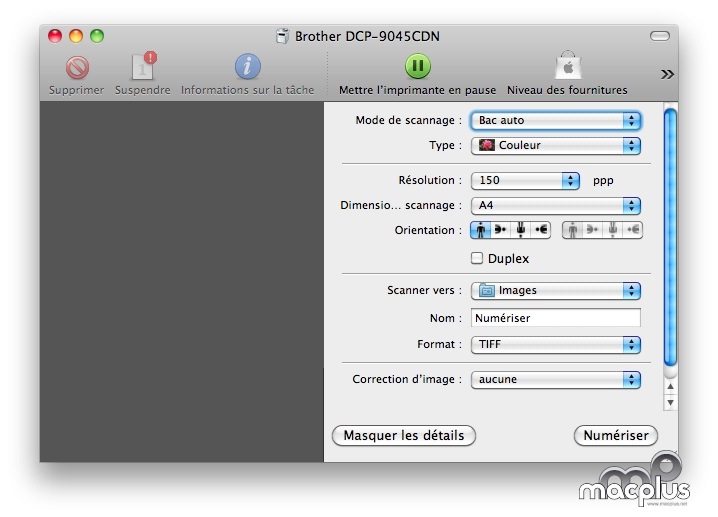Click first dimmed duplex orientation icon
Screen dimensions: 718x517
coord(572,230)
